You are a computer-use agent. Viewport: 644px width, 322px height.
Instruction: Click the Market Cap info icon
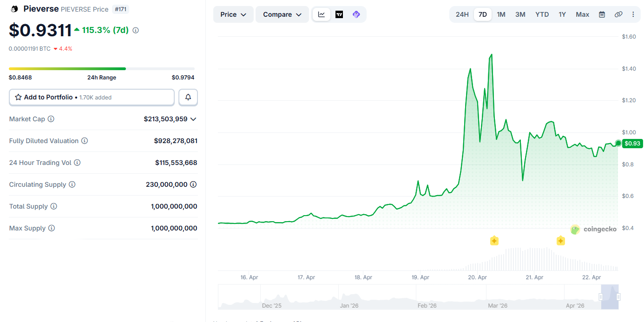point(51,119)
